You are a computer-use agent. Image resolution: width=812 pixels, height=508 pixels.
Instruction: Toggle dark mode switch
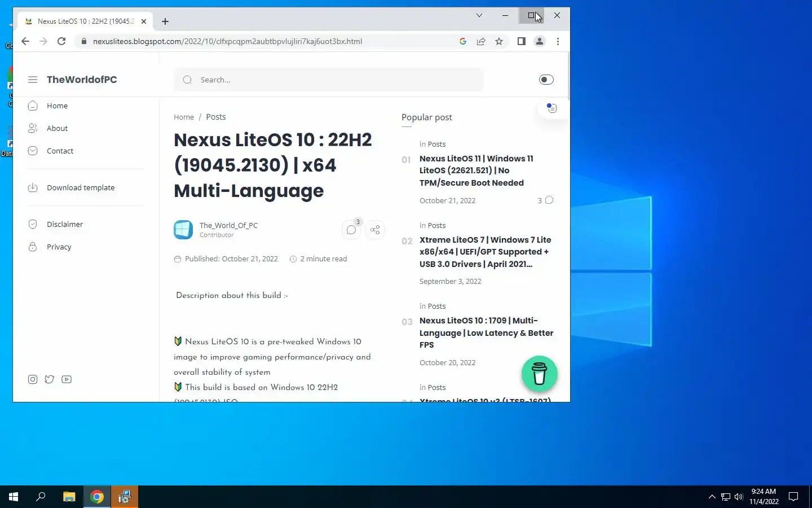click(546, 80)
